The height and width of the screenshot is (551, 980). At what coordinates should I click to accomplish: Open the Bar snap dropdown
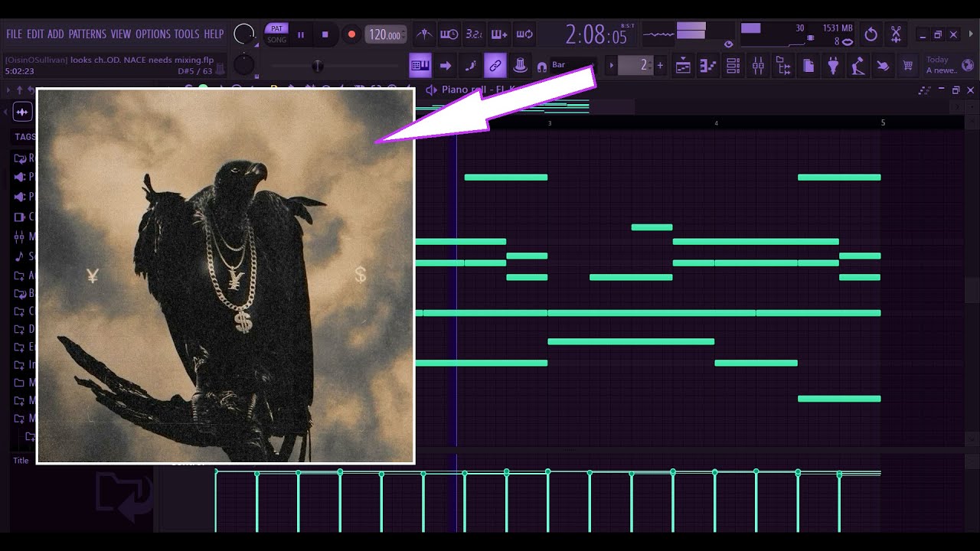tap(573, 65)
